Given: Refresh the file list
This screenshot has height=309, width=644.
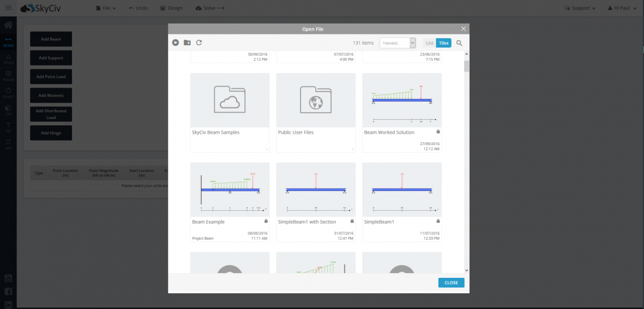Looking at the screenshot, I should click(199, 43).
